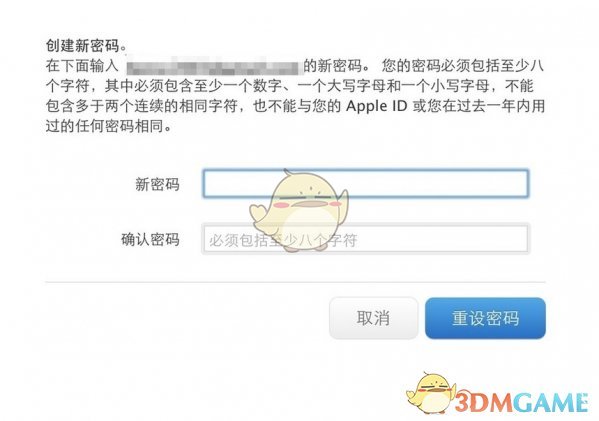Click the 包含多于两个连续的相同字符 instruction line
599x421 pixels.
tap(295, 106)
